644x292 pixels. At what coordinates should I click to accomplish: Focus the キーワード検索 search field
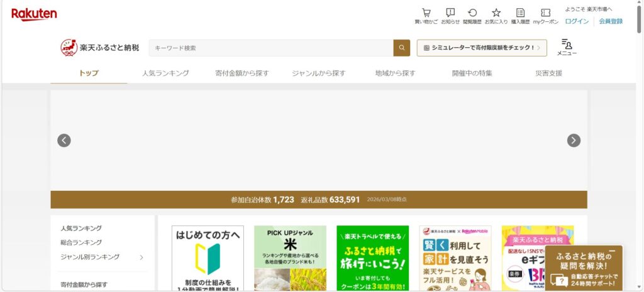[x=271, y=48]
